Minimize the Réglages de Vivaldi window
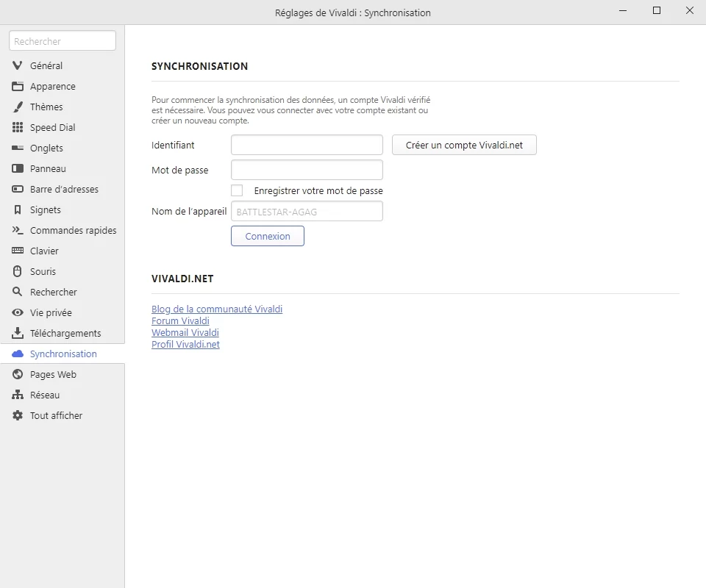The image size is (706, 588). tap(623, 10)
